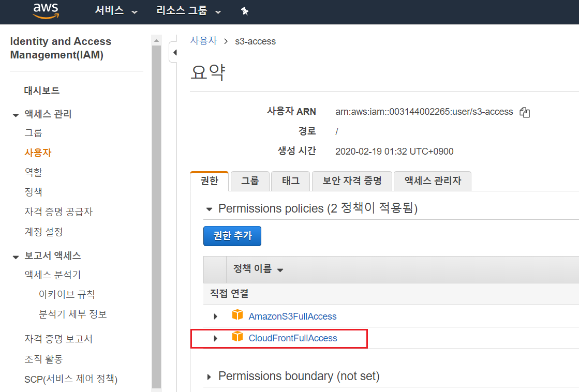This screenshot has height=392, width=579.
Task: Collapse the side navigation panel arrow
Action: click(174, 52)
